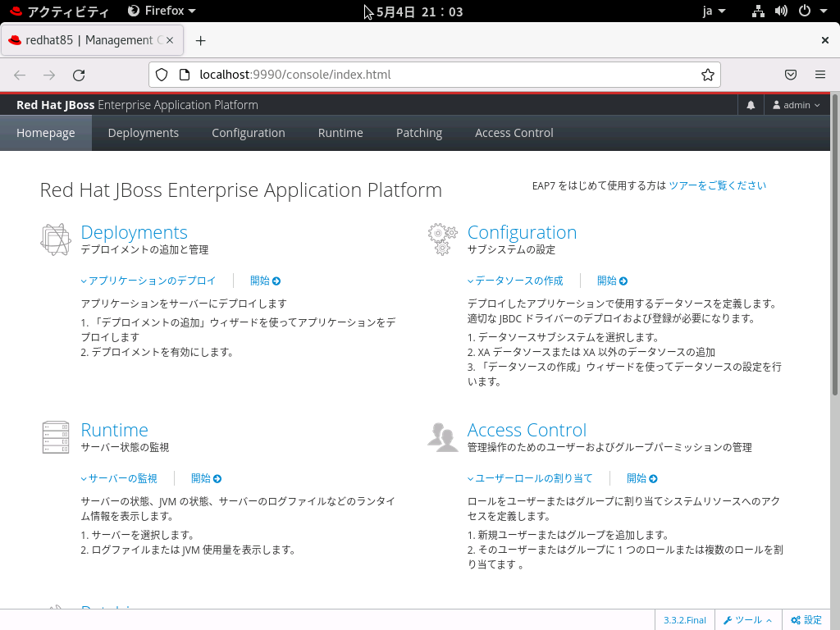Click text デプロイメントの追加と管理
Image resolution: width=840 pixels, height=630 pixels.
click(144, 249)
